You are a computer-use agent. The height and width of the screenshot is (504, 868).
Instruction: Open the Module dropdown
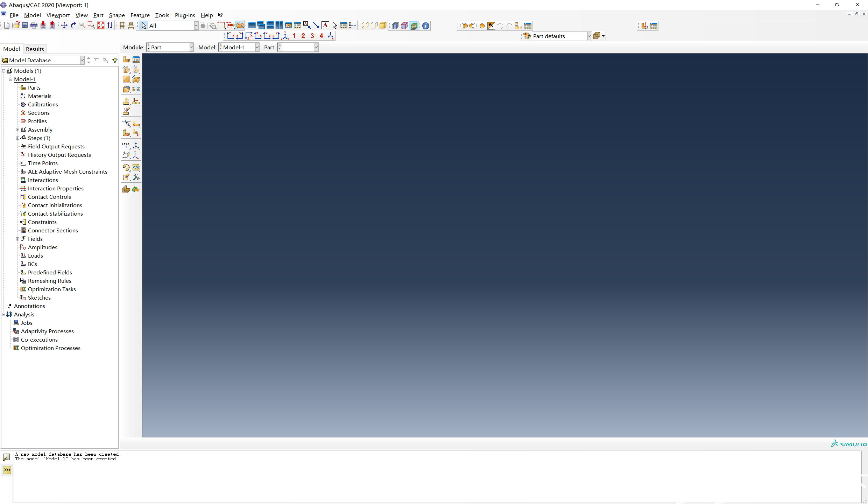tap(191, 47)
